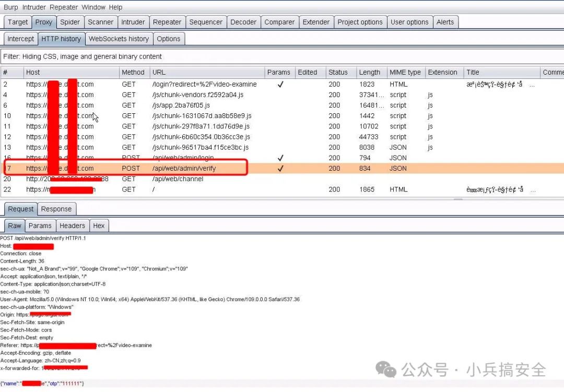The image size is (564, 392).
Task: Open the Burp menu in menu bar
Action: 10,7
